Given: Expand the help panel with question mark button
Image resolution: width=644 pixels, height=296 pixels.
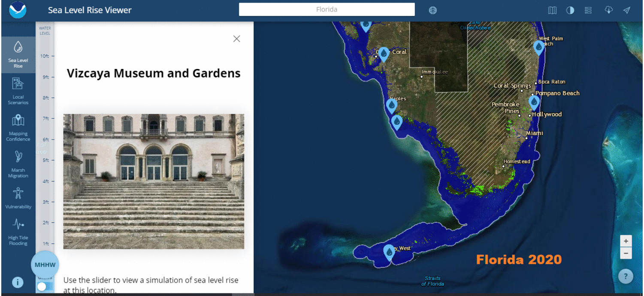Looking at the screenshot, I should click(x=626, y=276).
